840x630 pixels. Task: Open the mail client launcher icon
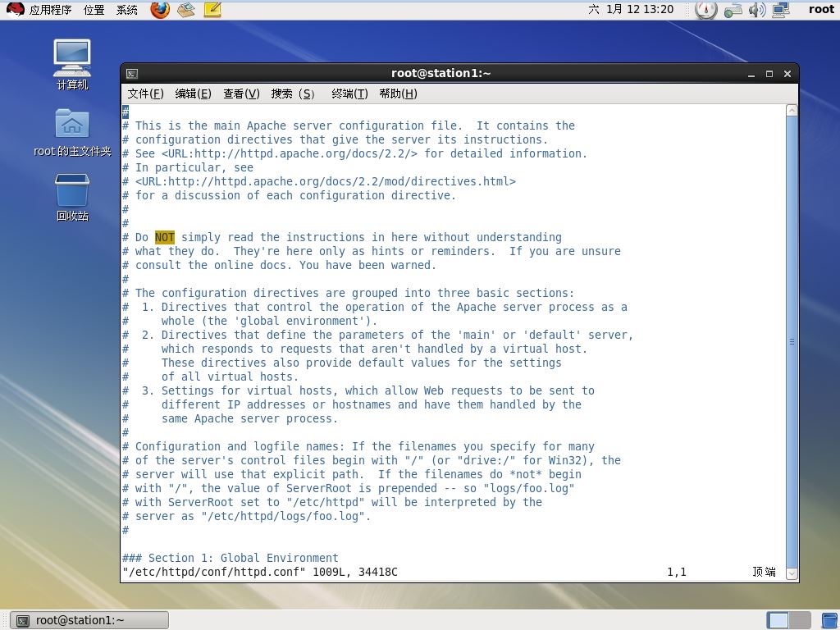pos(186,10)
